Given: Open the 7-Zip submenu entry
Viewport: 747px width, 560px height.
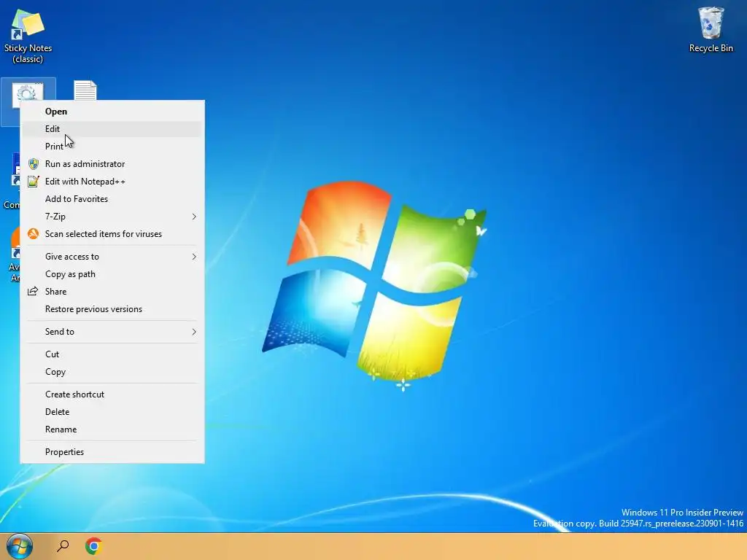Looking at the screenshot, I should [112, 217].
